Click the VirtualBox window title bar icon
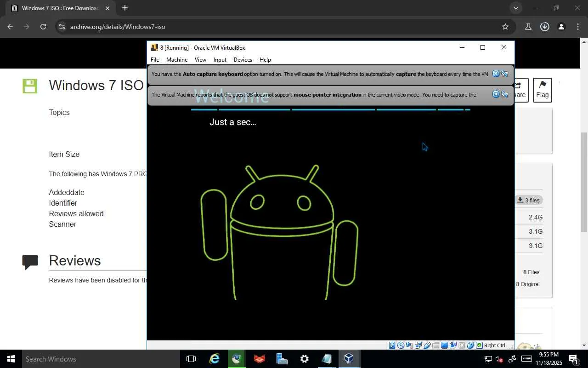The width and height of the screenshot is (588, 368). point(154,47)
